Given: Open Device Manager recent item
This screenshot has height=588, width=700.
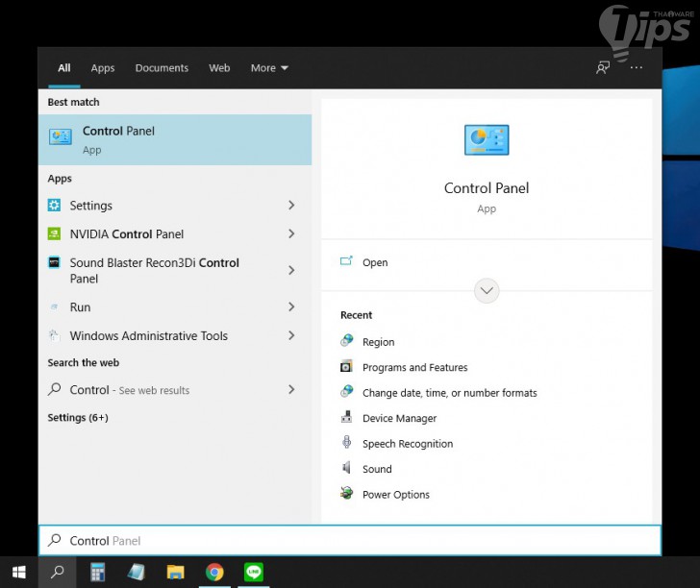Looking at the screenshot, I should (399, 418).
